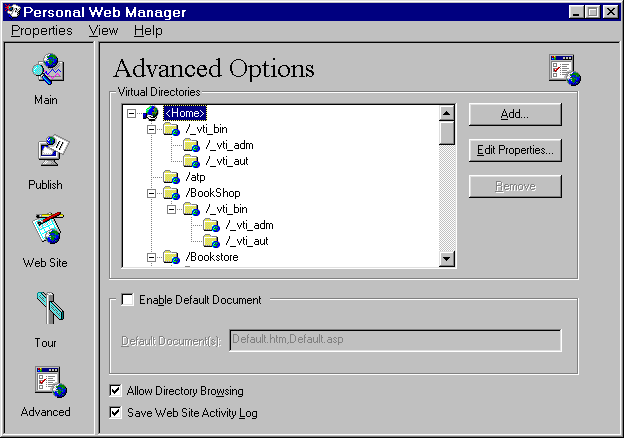Viewport: 624px width, 438px height.
Task: Click folder icon next to /Bookstore
Action: tap(172, 257)
